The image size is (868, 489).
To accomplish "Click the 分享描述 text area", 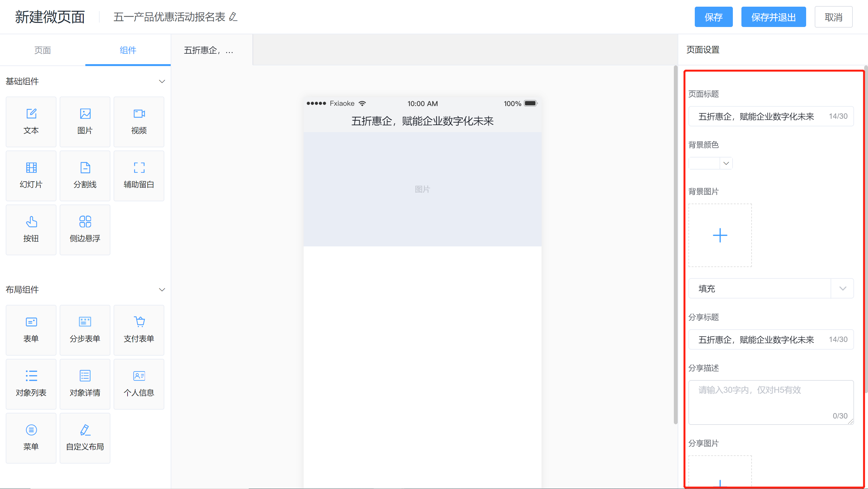I will pos(771,402).
